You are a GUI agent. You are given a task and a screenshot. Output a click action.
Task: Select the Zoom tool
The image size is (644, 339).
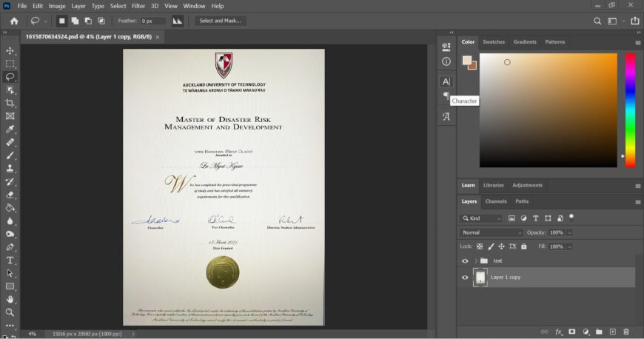(x=10, y=312)
